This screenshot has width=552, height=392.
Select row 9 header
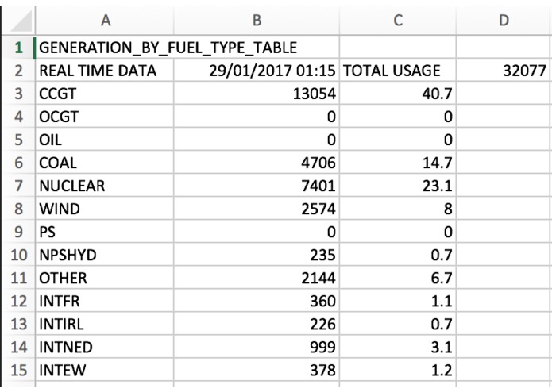click(x=18, y=232)
